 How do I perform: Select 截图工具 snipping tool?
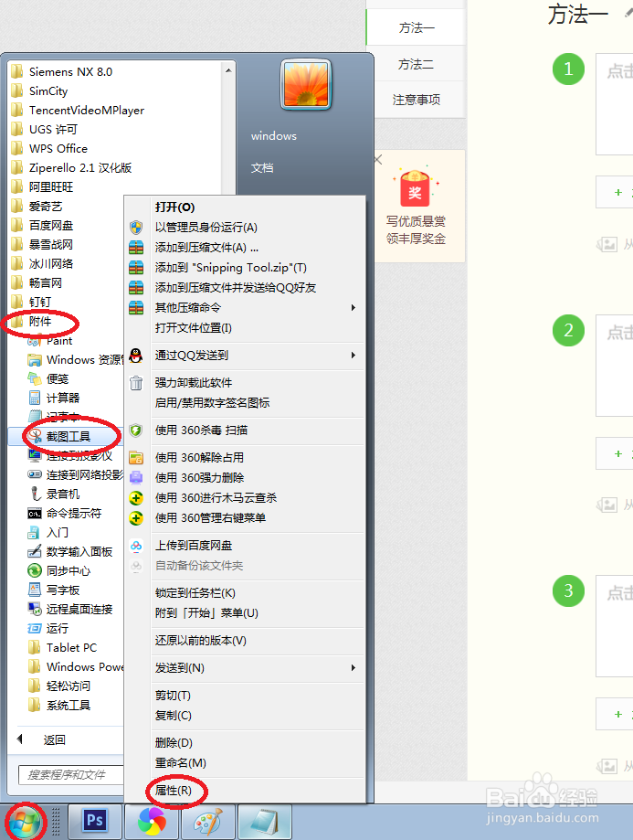(x=68, y=437)
